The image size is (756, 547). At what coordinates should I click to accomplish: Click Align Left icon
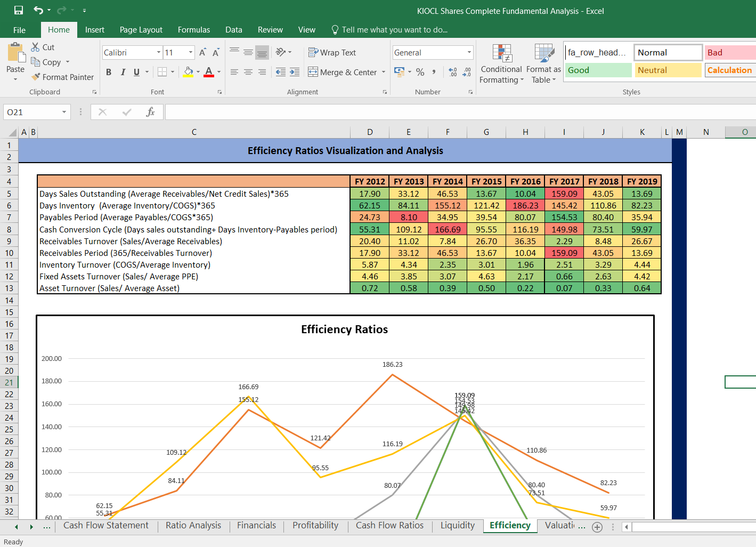pos(234,72)
